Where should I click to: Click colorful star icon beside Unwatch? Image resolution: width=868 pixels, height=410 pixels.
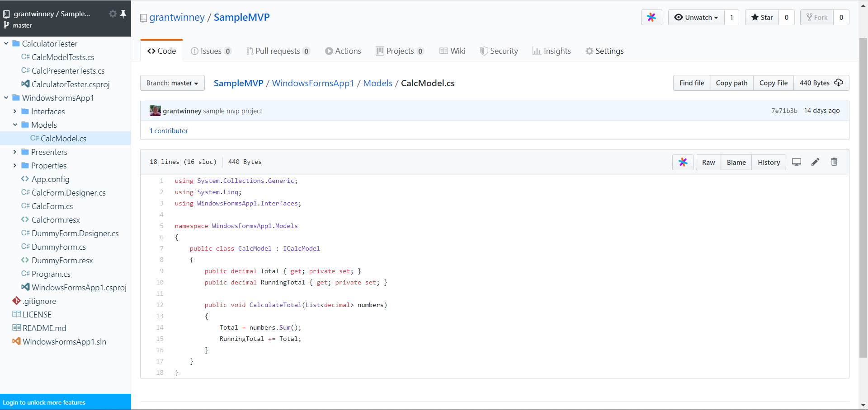651,18
